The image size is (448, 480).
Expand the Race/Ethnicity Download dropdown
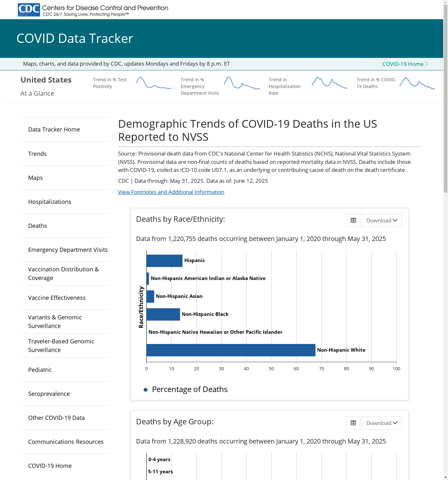tap(382, 220)
